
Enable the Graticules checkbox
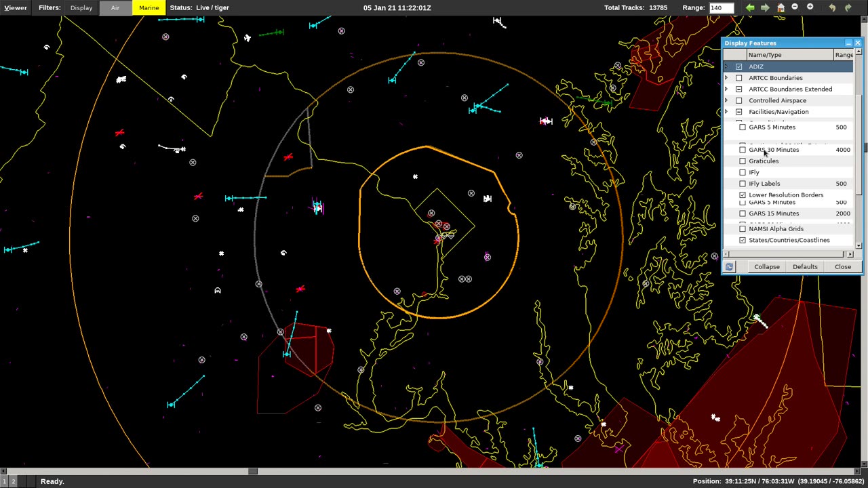click(743, 161)
